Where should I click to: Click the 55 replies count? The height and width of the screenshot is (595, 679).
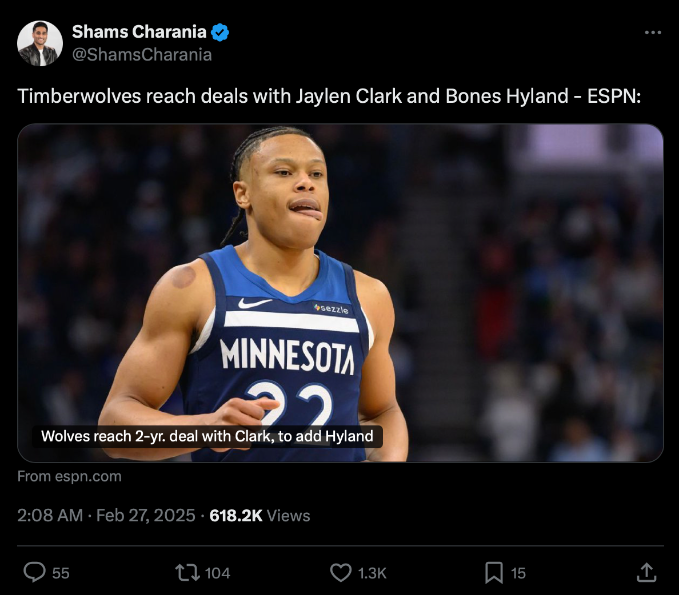point(61,573)
